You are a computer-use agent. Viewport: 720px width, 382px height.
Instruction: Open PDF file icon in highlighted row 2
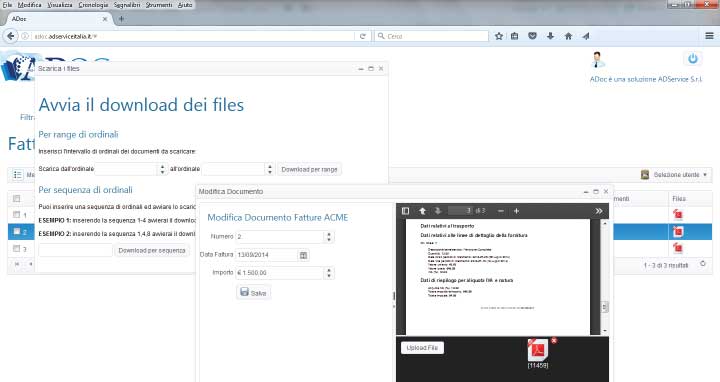click(678, 231)
